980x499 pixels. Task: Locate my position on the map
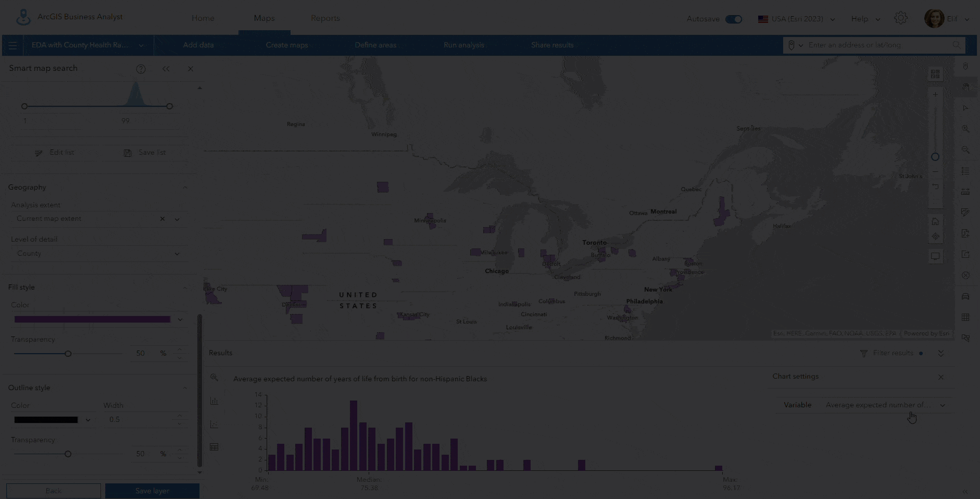(935, 236)
